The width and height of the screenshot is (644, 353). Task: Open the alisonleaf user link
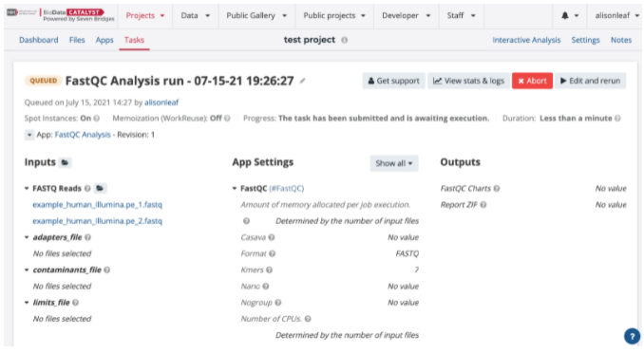(161, 102)
